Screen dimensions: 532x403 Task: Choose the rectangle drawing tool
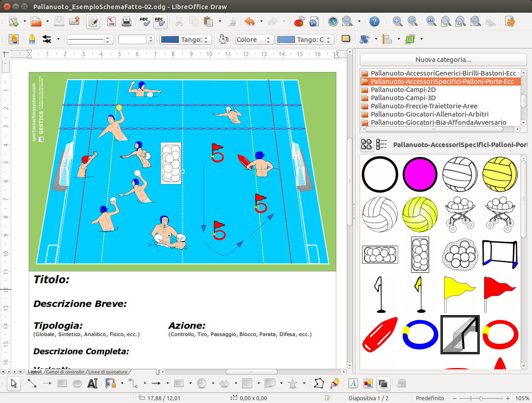click(62, 383)
